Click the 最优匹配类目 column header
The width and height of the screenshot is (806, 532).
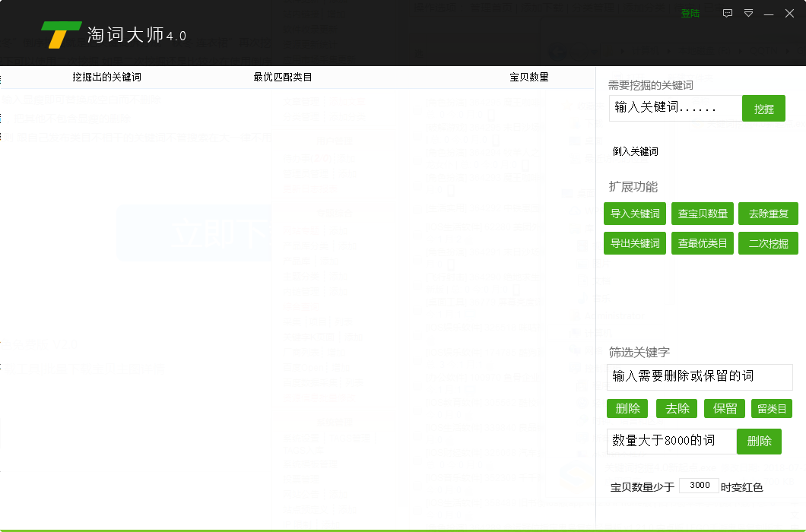coord(283,77)
